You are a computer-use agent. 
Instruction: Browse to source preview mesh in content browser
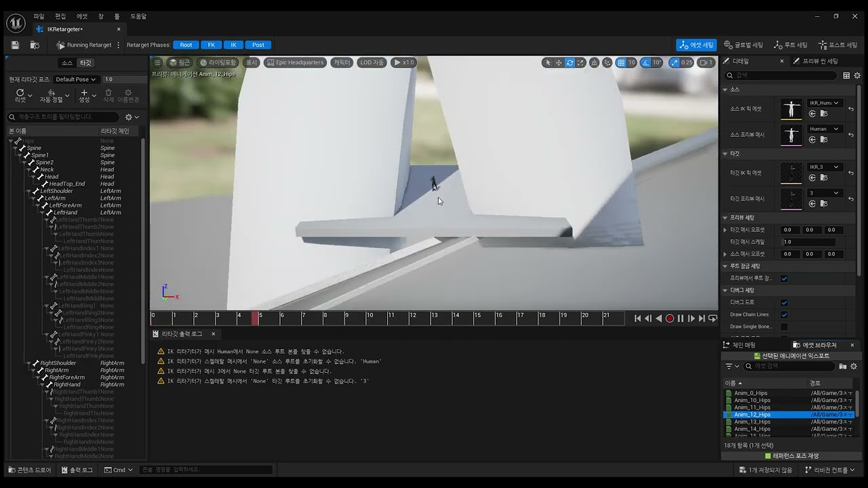(x=823, y=140)
